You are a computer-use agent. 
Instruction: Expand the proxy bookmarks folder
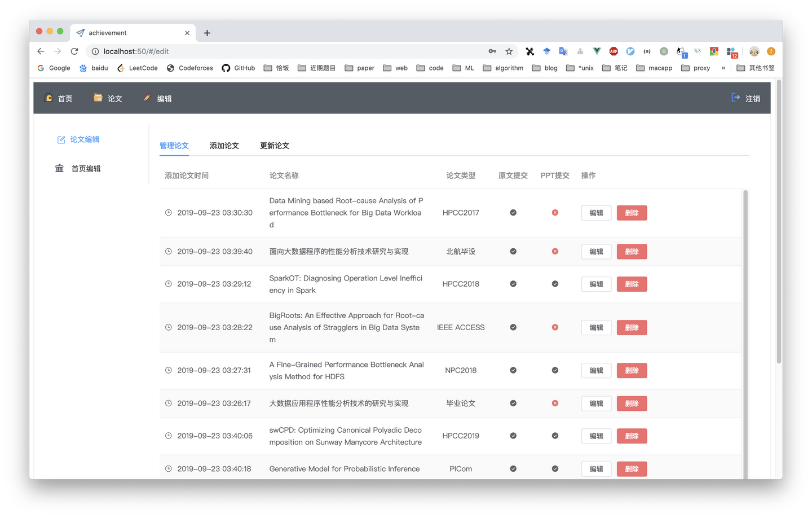[x=695, y=68]
